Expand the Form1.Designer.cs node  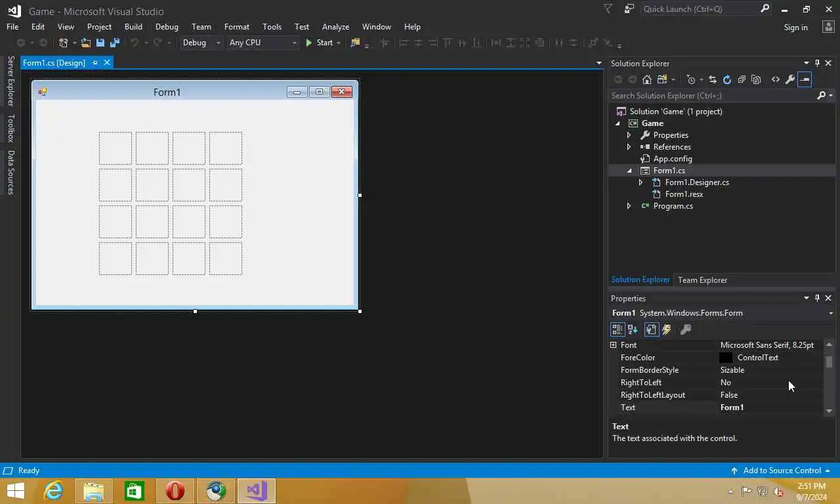click(x=640, y=182)
